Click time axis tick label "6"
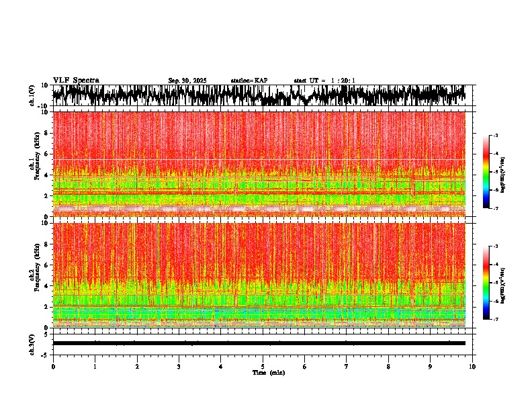532x411 pixels. click(x=304, y=367)
